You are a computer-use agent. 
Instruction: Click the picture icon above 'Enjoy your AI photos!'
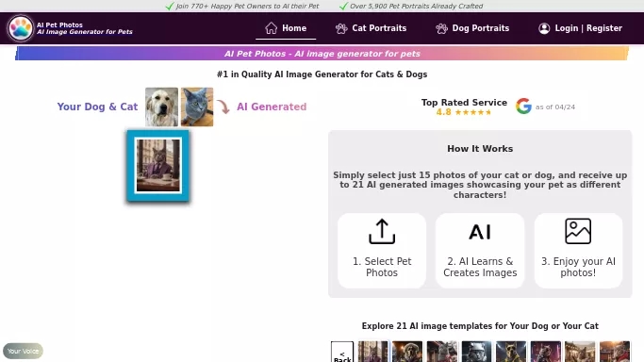point(578,232)
